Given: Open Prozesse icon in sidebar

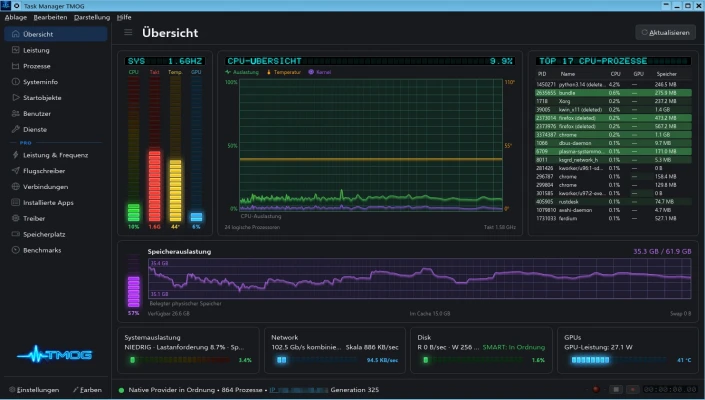Looking at the screenshot, I should click(16, 66).
